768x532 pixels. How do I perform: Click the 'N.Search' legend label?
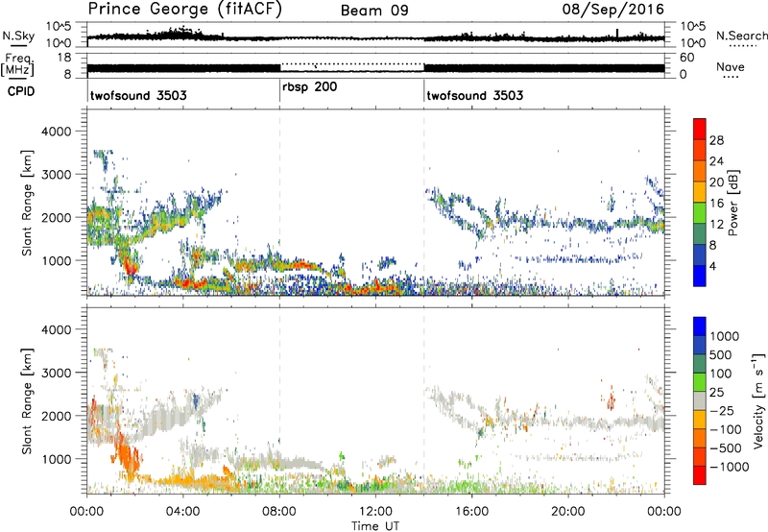741,36
